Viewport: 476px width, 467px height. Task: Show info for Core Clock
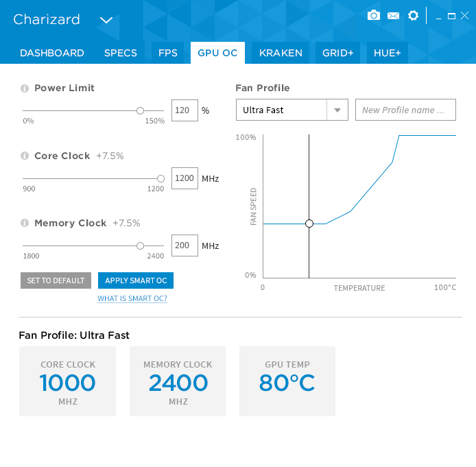pyautogui.click(x=25, y=156)
